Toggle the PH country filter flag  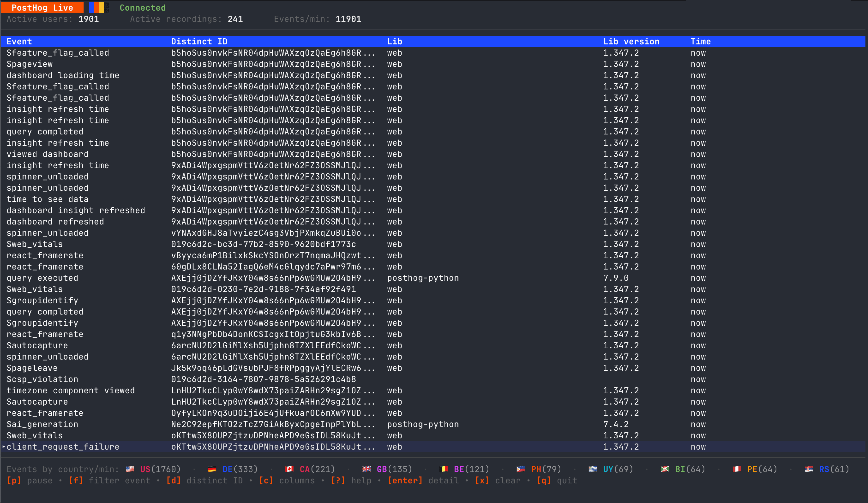click(x=521, y=469)
